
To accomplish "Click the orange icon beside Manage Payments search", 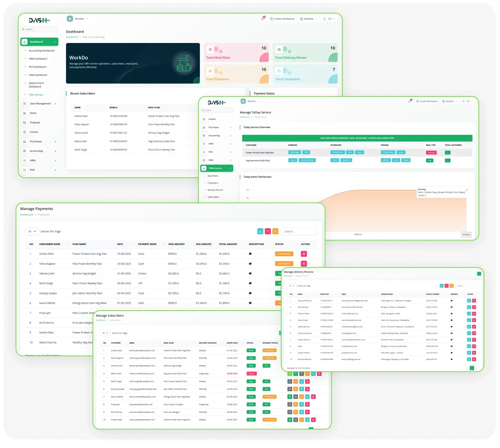I will point(275,231).
